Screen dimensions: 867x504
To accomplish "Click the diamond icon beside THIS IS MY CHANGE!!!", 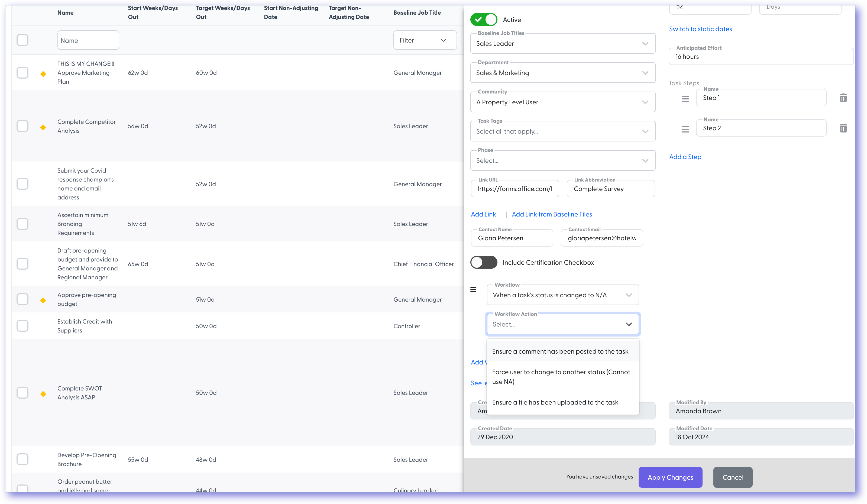I will pyautogui.click(x=43, y=73).
